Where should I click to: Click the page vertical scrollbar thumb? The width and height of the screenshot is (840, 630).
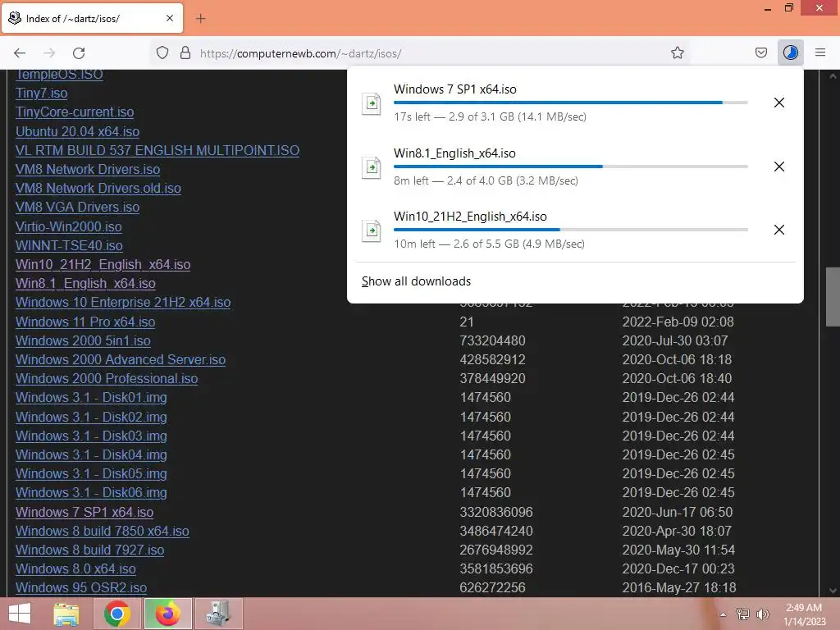[x=833, y=297]
